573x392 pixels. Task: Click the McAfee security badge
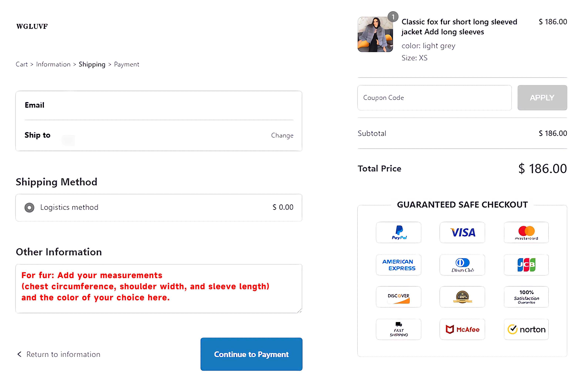(x=462, y=329)
